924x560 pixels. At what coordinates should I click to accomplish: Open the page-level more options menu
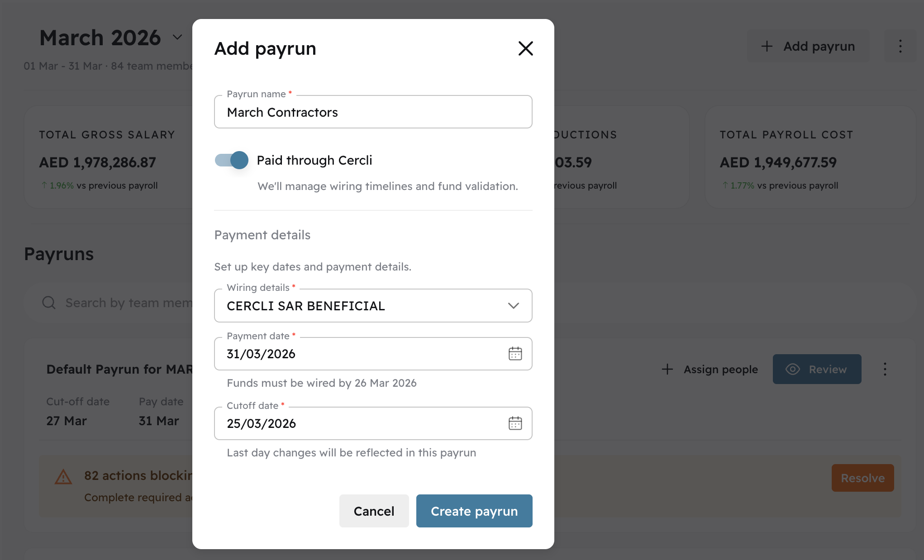[900, 46]
